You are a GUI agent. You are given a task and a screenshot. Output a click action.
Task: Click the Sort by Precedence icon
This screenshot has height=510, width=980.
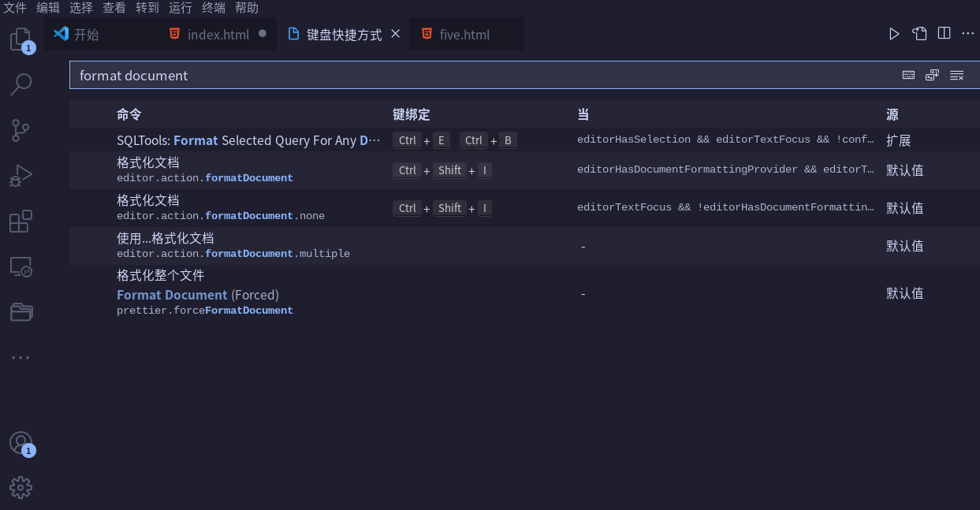pos(932,75)
